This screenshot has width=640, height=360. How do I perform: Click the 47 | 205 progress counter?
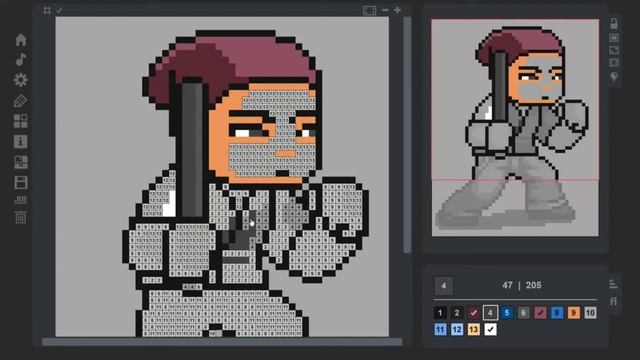(x=522, y=285)
